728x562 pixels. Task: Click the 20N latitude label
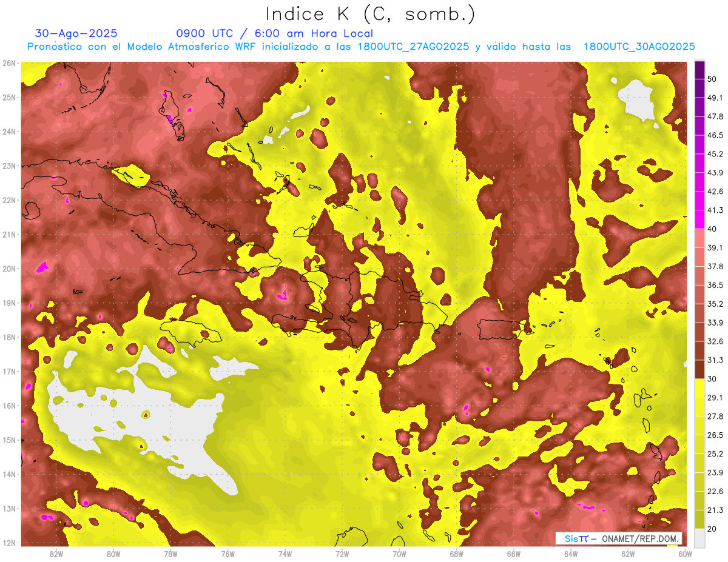(9, 269)
